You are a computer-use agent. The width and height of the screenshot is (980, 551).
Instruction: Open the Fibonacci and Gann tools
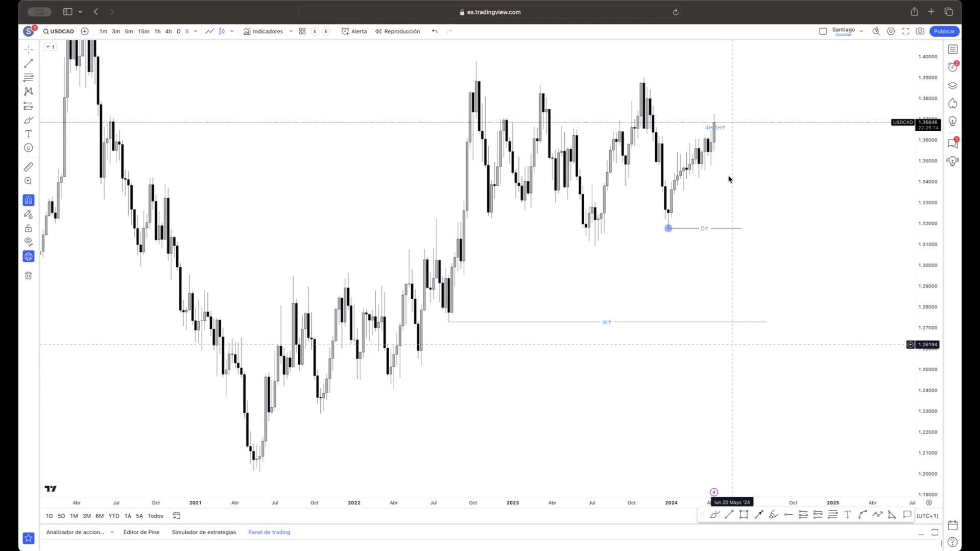pyautogui.click(x=29, y=78)
